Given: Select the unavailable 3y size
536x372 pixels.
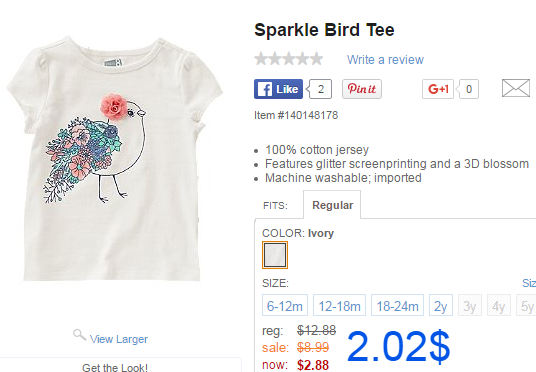Looking at the screenshot, I should (470, 305).
